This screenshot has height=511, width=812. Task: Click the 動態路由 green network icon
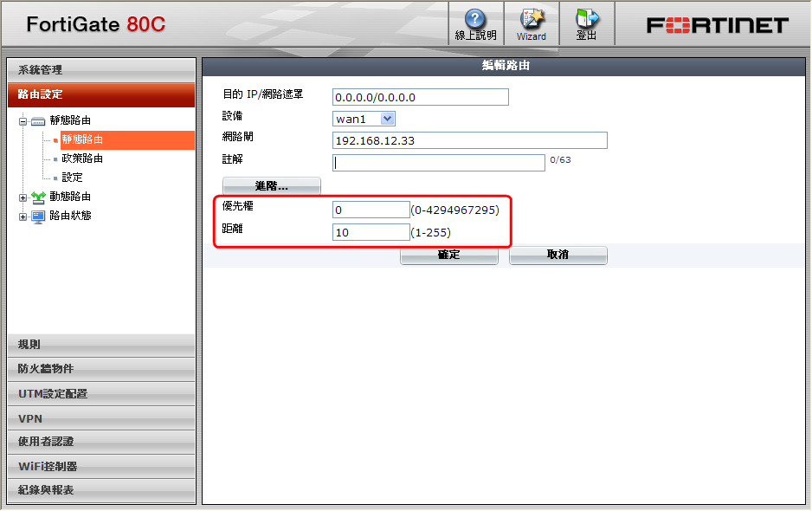[x=38, y=197]
